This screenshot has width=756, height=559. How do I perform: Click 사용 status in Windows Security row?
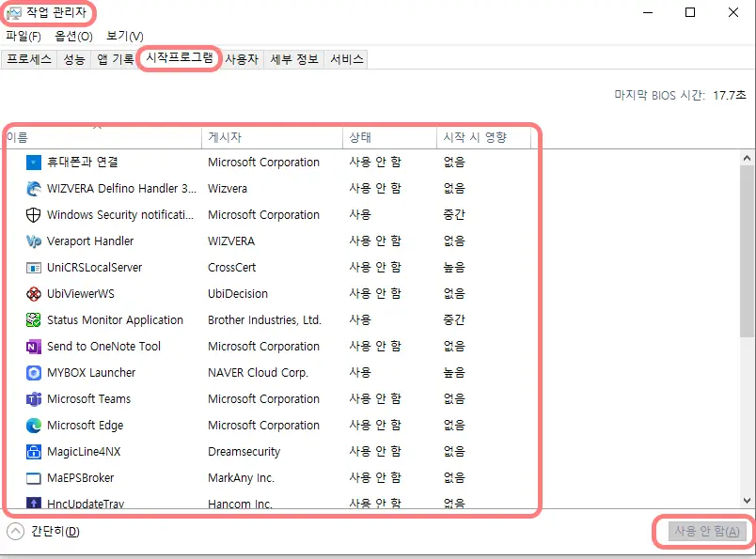[360, 215]
